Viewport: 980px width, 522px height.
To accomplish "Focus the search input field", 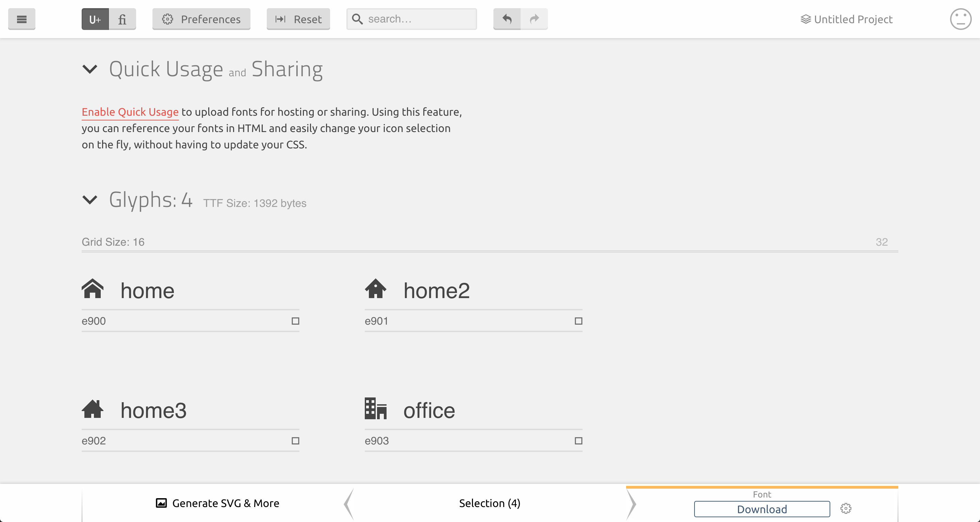I will click(419, 19).
